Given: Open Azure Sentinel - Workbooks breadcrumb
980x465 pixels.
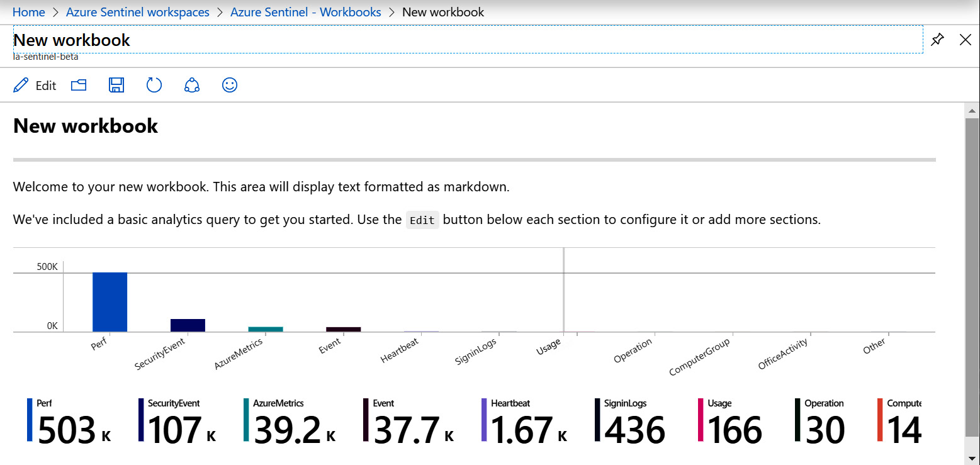Looking at the screenshot, I should click(306, 12).
